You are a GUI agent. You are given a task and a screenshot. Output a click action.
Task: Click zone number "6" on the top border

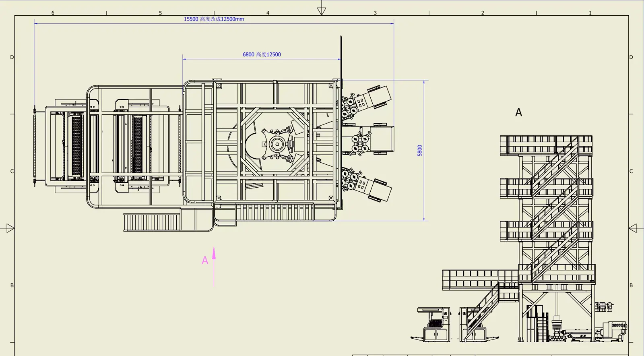pyautogui.click(x=53, y=13)
